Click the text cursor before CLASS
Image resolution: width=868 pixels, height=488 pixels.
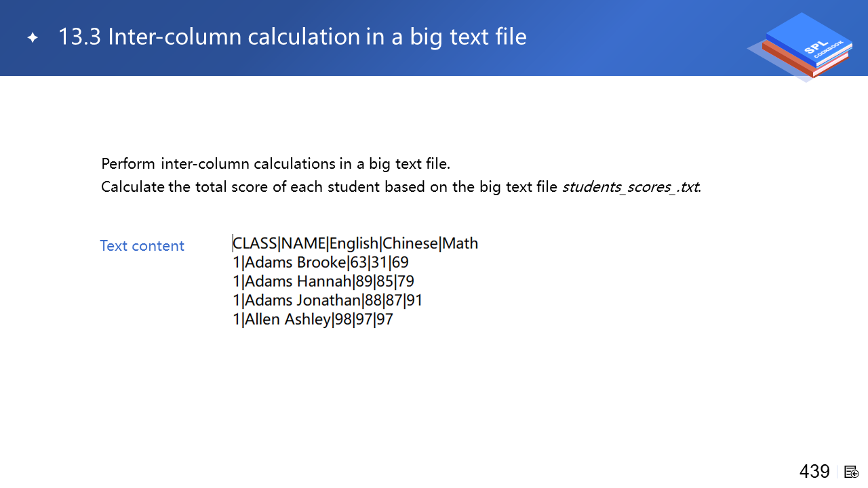[x=233, y=243]
